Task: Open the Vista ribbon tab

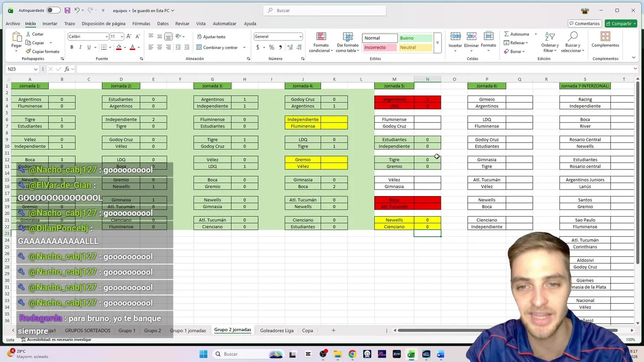Action: click(x=201, y=24)
